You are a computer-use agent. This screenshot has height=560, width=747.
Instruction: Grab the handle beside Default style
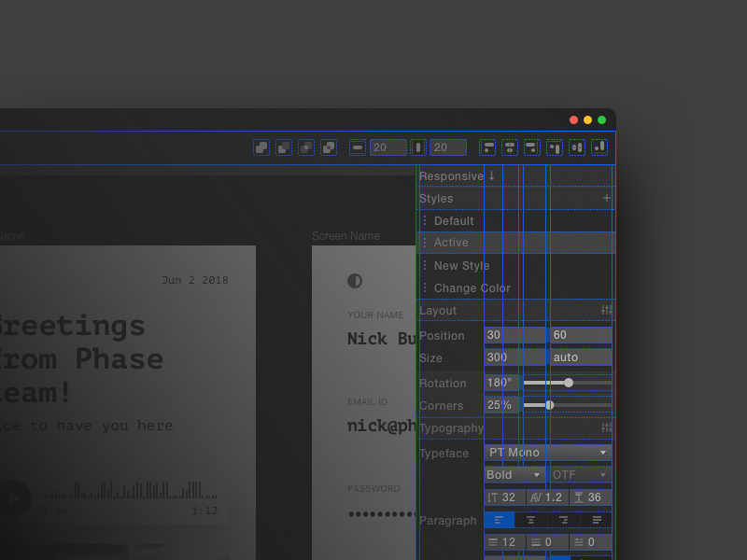pos(425,220)
